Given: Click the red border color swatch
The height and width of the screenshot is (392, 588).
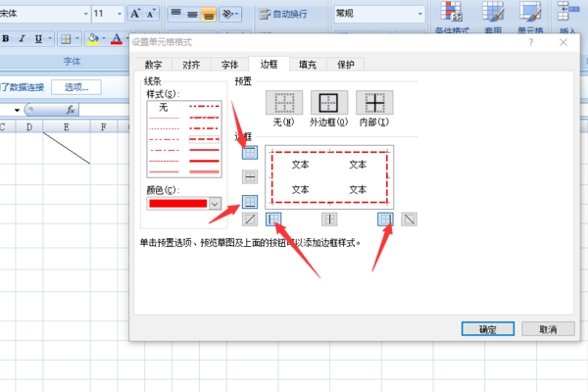Looking at the screenshot, I should coord(177,204).
